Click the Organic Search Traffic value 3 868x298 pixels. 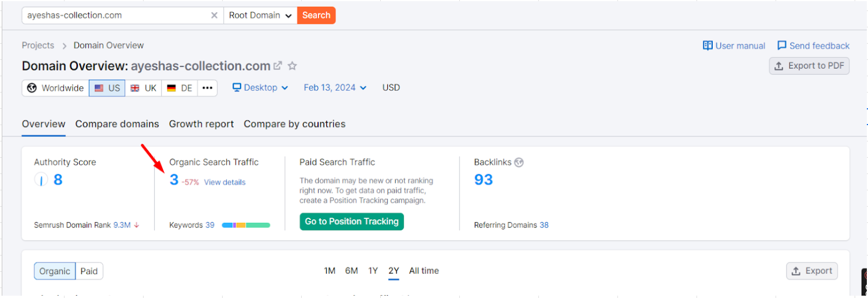[174, 180]
